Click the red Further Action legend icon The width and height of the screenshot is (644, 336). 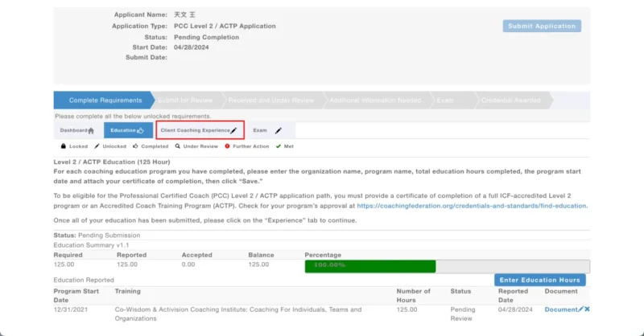pos(228,147)
